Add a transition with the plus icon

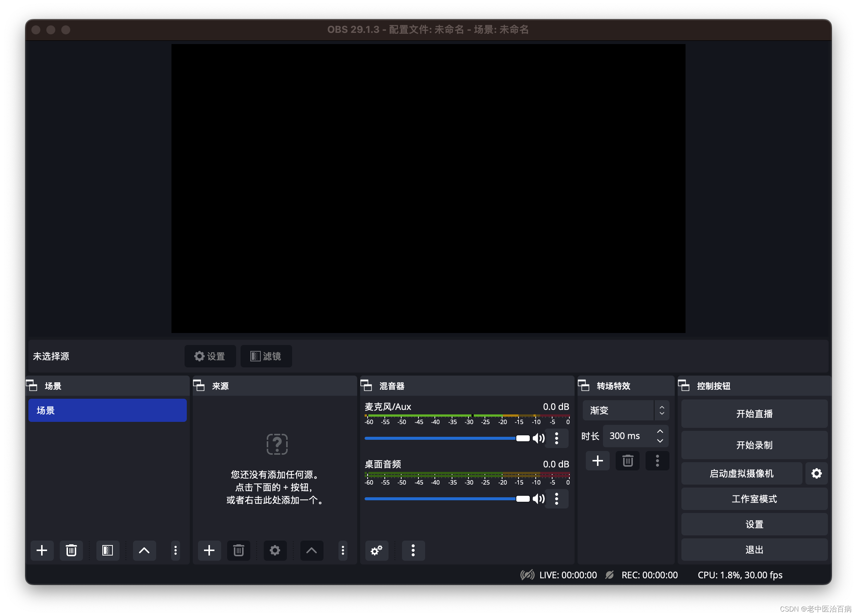598,461
